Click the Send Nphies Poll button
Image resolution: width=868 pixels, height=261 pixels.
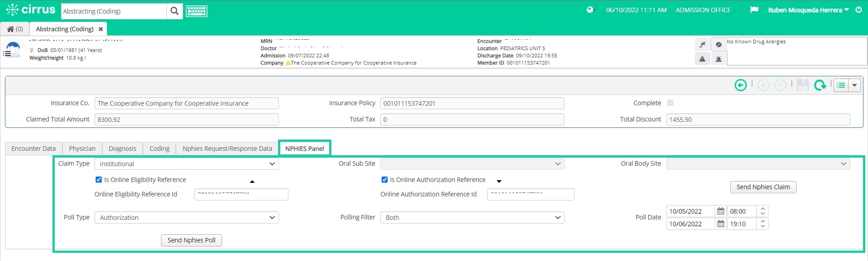[x=191, y=240]
